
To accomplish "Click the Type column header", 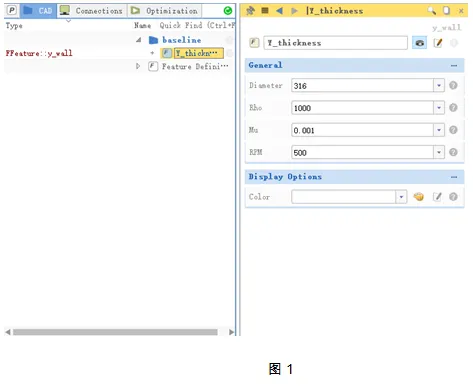I will tap(14, 26).
